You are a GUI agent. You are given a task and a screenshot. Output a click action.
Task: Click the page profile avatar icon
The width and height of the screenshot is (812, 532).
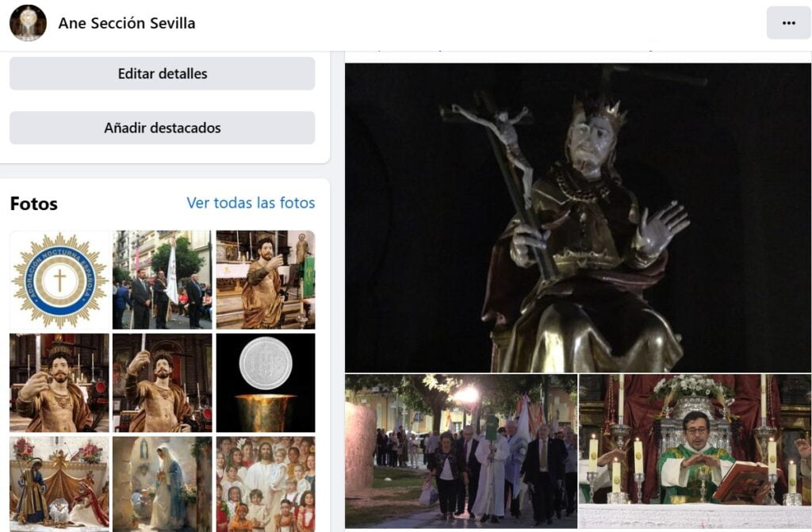pos(28,23)
